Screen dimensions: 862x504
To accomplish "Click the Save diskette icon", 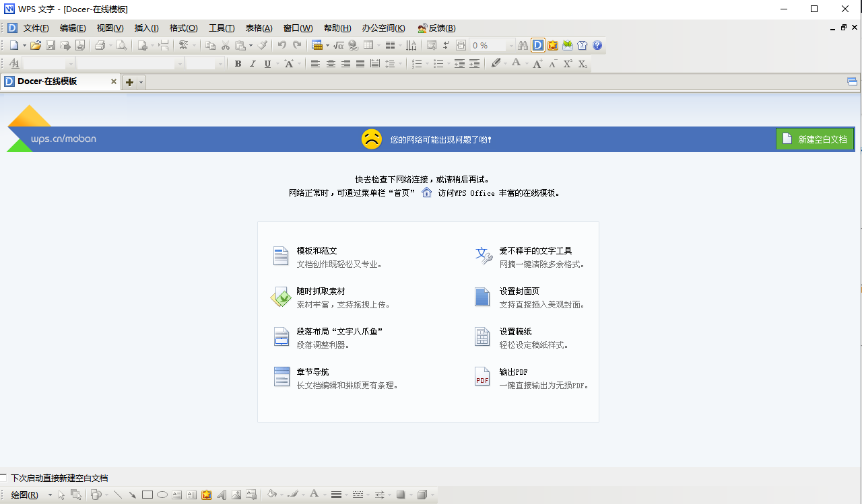I will tap(51, 45).
